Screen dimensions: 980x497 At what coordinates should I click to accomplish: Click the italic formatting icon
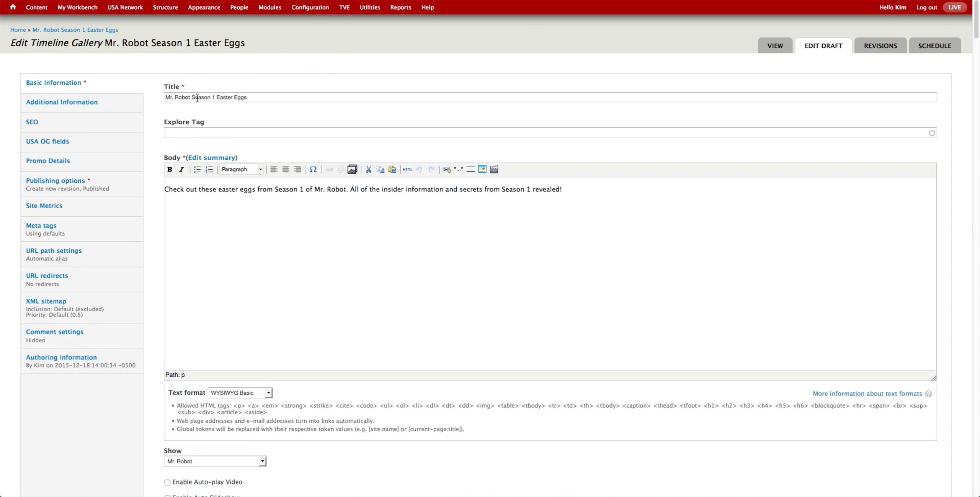point(181,170)
